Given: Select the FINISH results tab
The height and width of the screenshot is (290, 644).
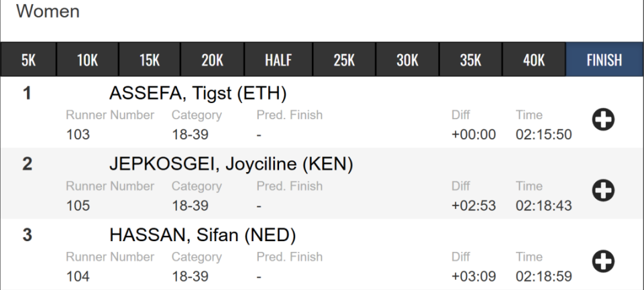Looking at the screenshot, I should [604, 60].
